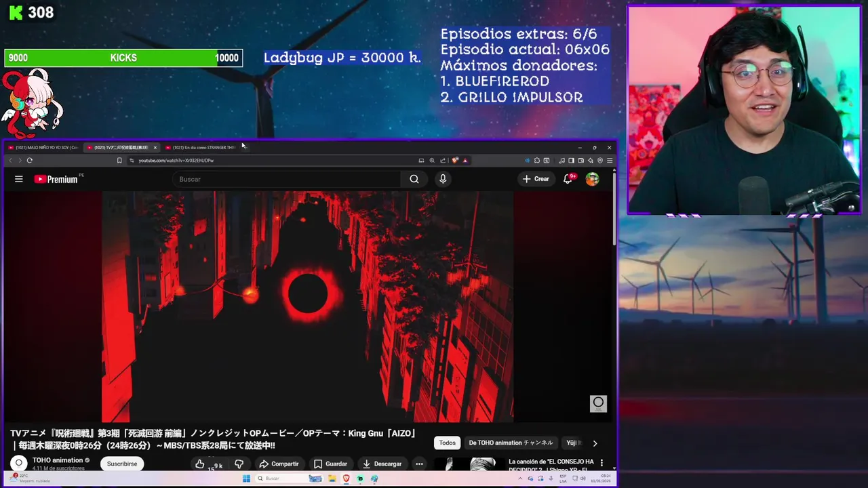
Task: Go to the YouTube Premium home logo
Action: [x=56, y=179]
